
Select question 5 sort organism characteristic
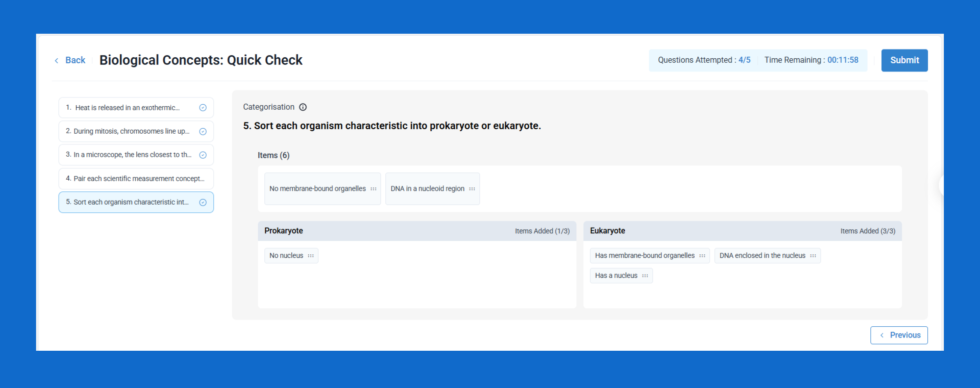click(136, 203)
